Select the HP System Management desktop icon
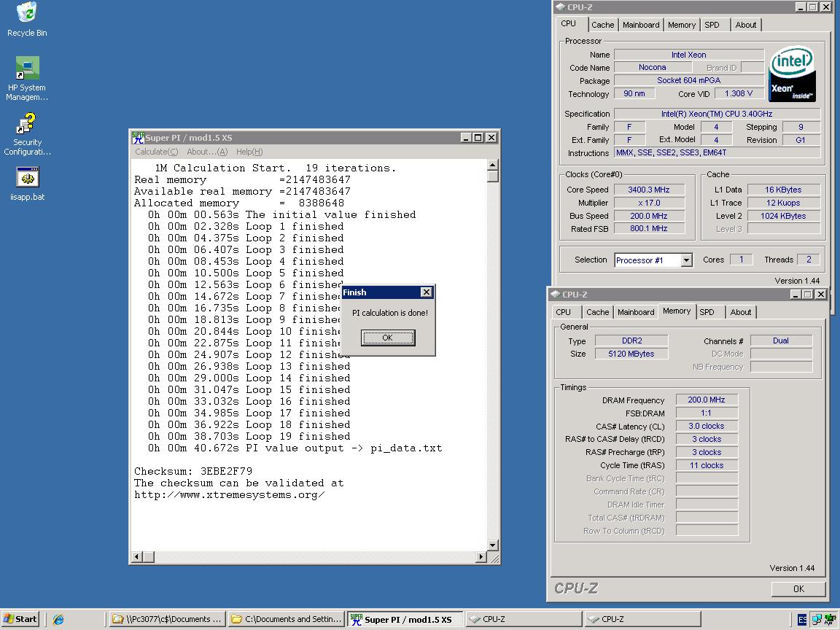Viewport: 840px width, 630px height. tap(27, 78)
